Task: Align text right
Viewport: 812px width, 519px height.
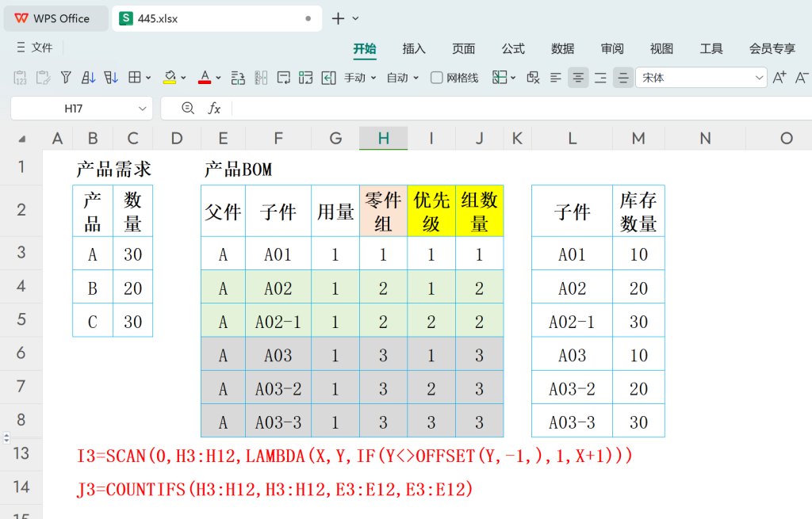Action: [601, 78]
